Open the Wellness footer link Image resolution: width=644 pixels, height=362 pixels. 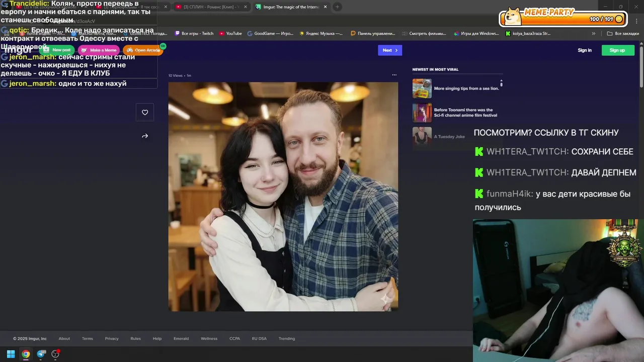[209, 339]
